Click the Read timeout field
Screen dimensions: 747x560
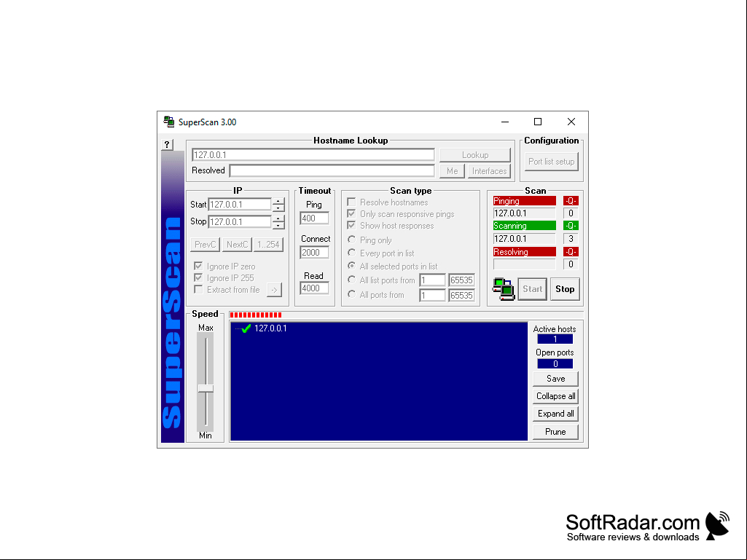(x=314, y=288)
